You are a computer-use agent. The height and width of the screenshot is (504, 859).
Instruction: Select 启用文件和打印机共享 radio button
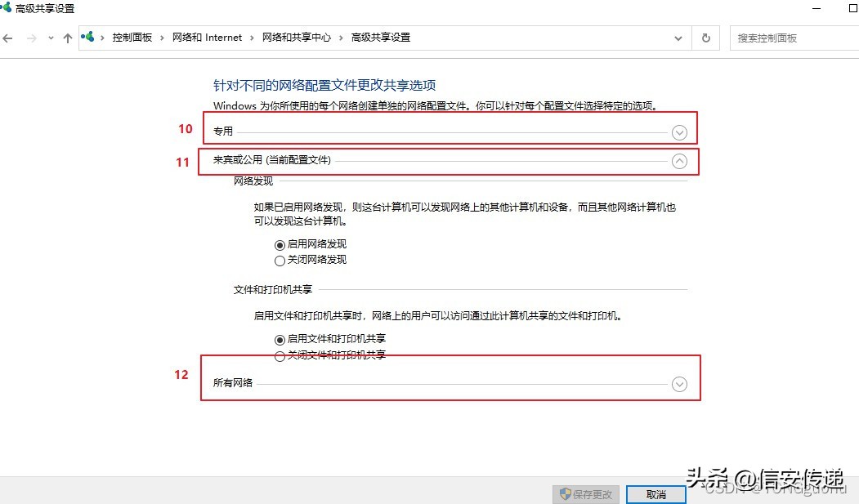point(280,339)
